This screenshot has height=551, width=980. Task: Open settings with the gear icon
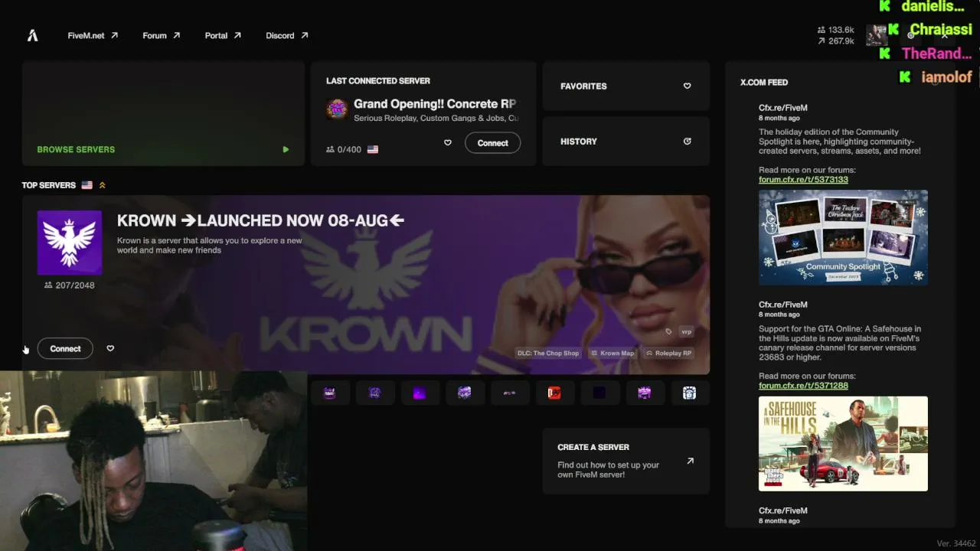911,35
